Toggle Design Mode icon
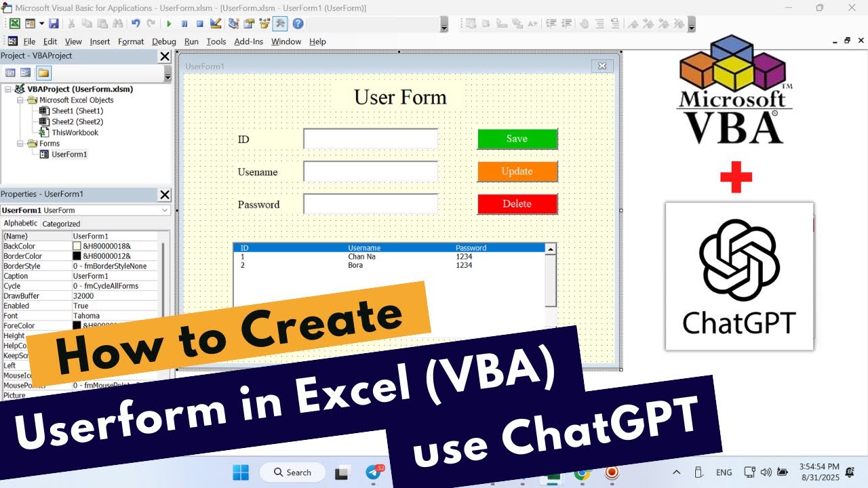Screen dimensions: 868x488 click(216, 24)
